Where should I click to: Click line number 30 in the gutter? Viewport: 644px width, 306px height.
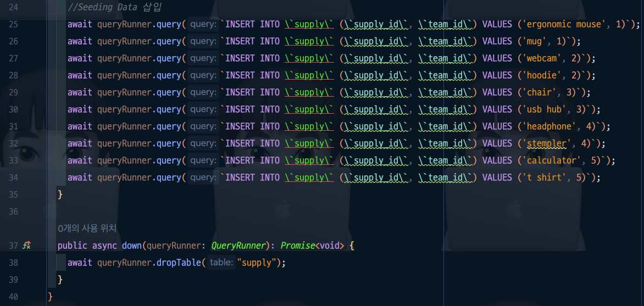[x=13, y=110]
